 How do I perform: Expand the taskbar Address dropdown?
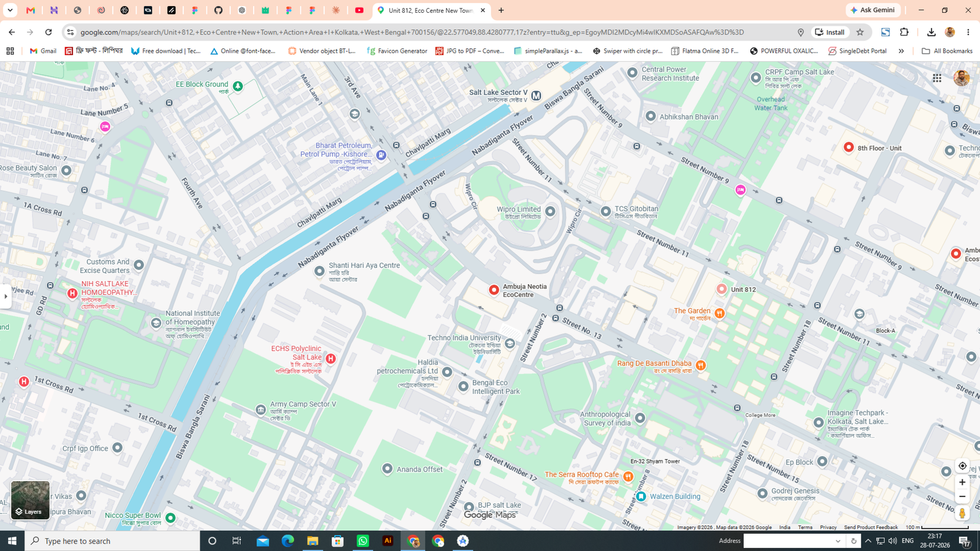838,541
